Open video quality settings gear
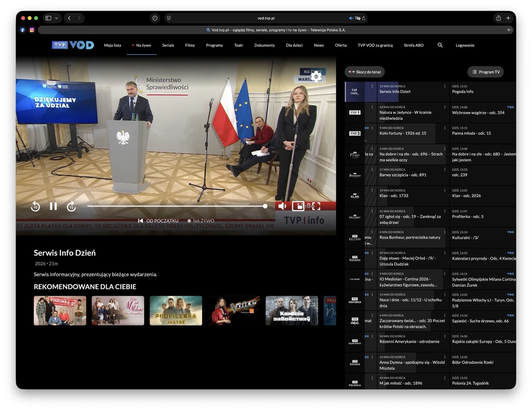This screenshot has width=532, height=410. 316,76
